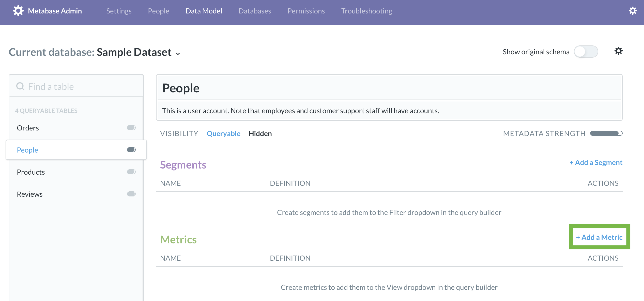The image size is (644, 301).
Task: Select the Products table
Action: point(76,172)
